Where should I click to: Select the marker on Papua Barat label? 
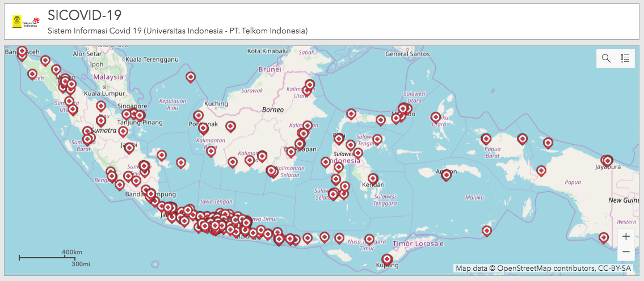click(486, 138)
